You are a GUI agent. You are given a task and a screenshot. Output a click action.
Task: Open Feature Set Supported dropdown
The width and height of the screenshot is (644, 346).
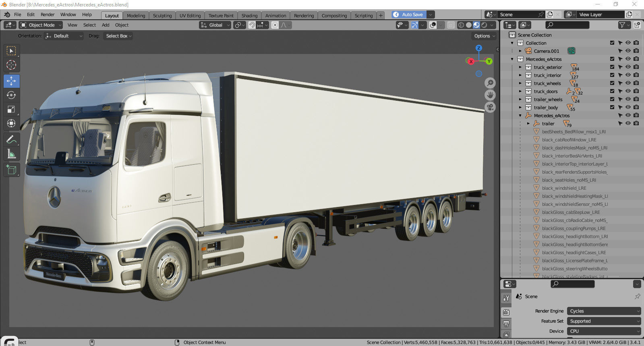604,321
